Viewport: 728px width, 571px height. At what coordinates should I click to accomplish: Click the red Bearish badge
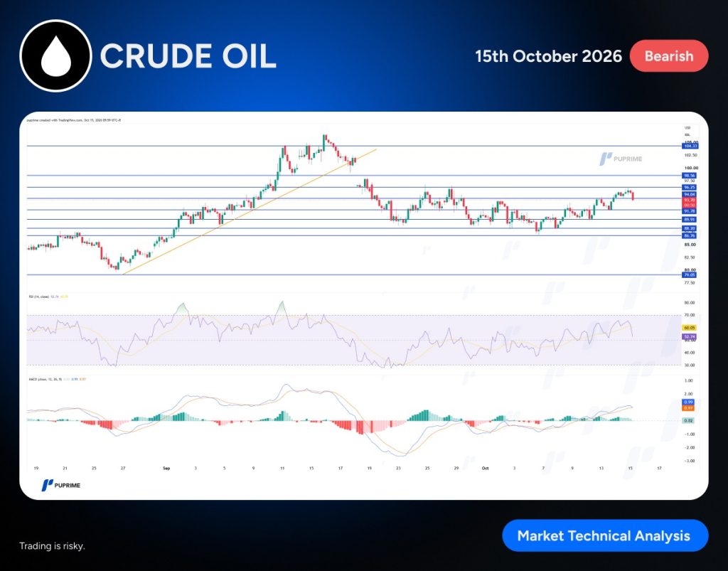pyautogui.click(x=668, y=55)
